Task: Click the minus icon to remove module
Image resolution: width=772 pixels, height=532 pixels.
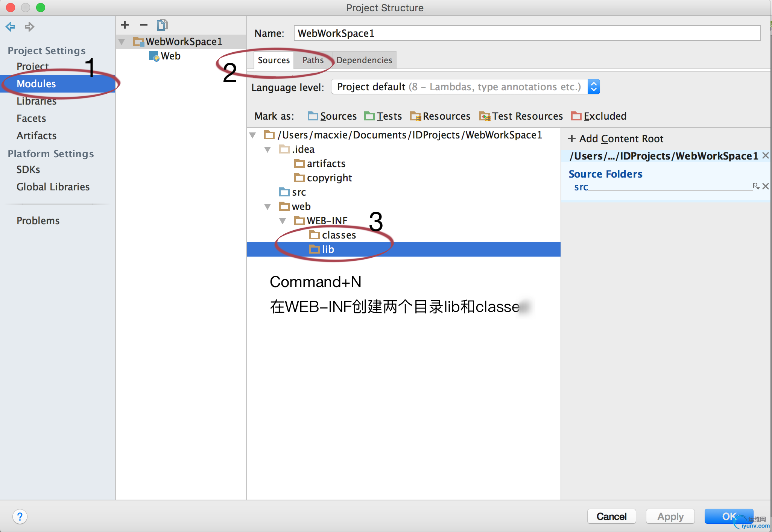Action: click(143, 25)
